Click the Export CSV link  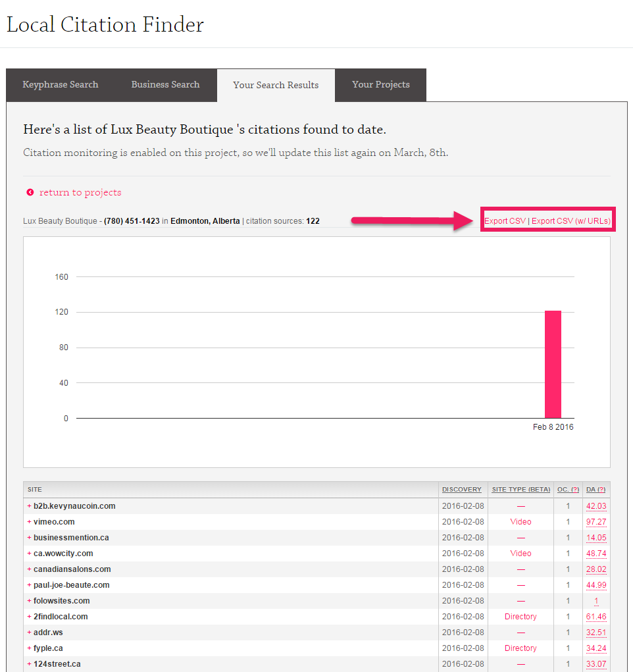click(x=505, y=221)
